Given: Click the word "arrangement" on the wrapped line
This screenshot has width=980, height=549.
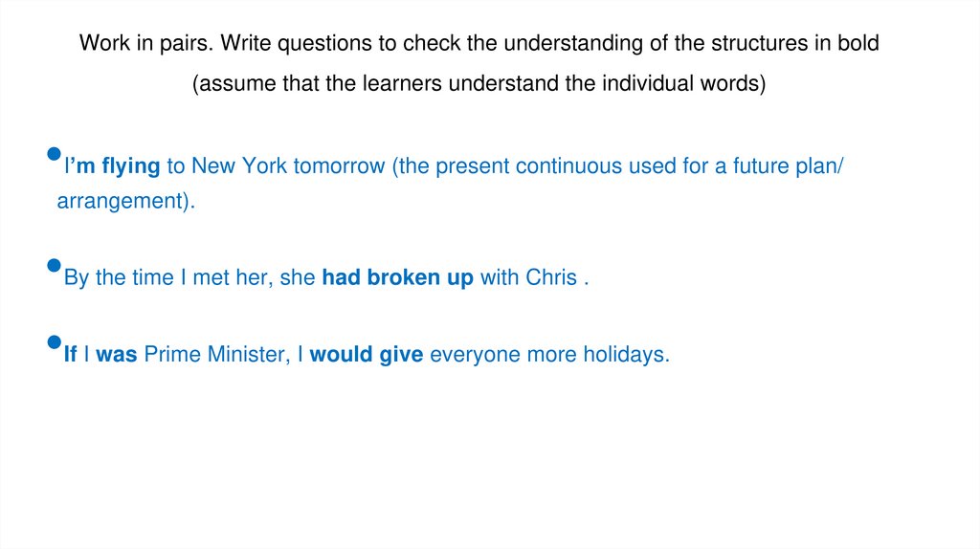Looking at the screenshot, I should (121, 203).
